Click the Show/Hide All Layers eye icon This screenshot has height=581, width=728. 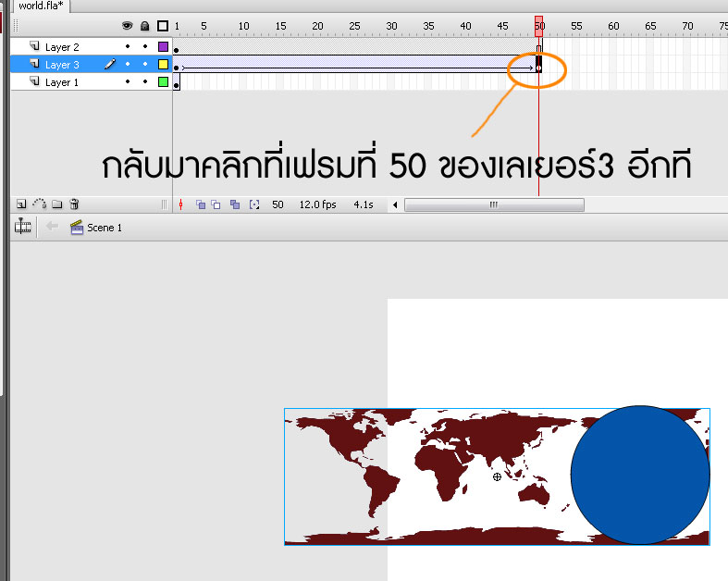coord(127,26)
